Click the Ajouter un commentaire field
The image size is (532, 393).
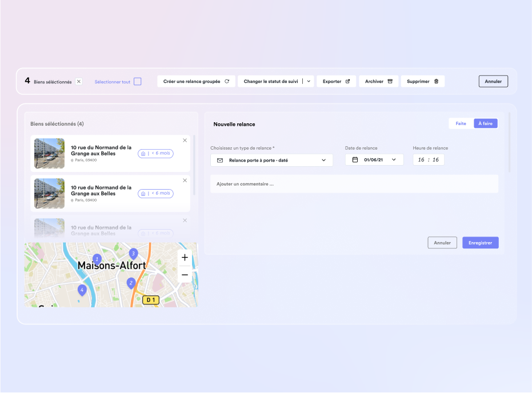(x=354, y=184)
